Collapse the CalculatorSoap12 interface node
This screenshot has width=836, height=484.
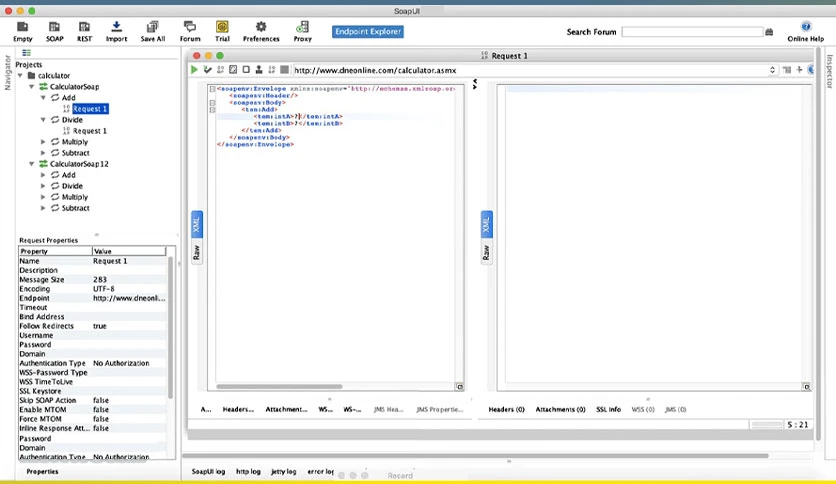coord(31,164)
